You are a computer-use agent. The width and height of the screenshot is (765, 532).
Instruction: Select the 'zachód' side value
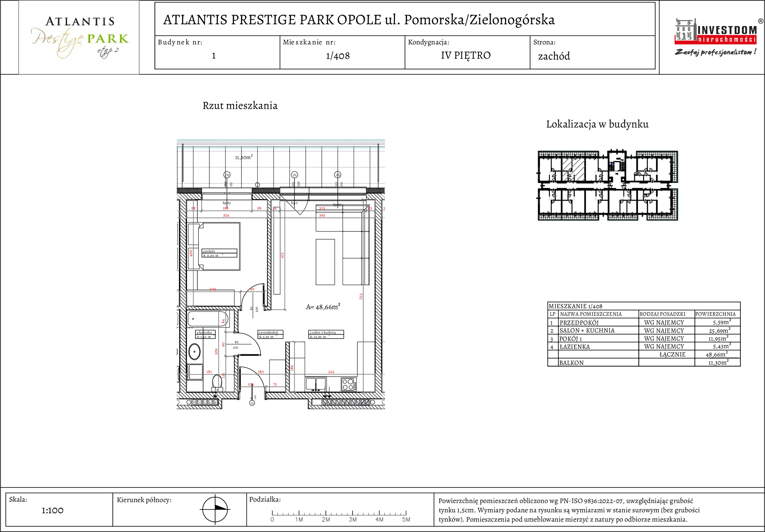pyautogui.click(x=554, y=56)
